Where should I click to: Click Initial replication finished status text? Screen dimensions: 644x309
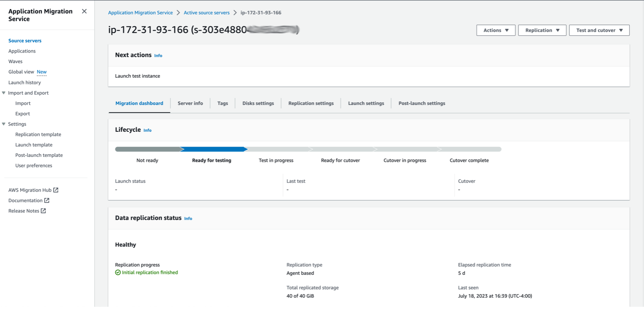click(x=150, y=273)
